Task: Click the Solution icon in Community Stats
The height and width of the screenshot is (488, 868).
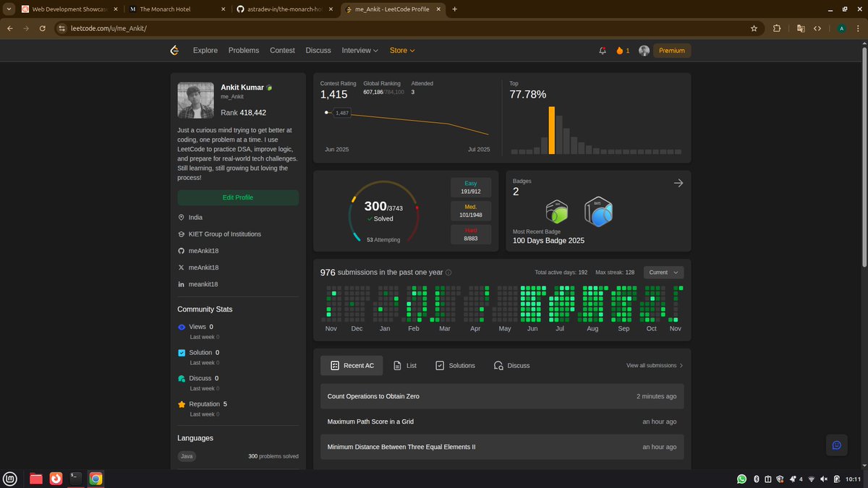Action: click(182, 353)
